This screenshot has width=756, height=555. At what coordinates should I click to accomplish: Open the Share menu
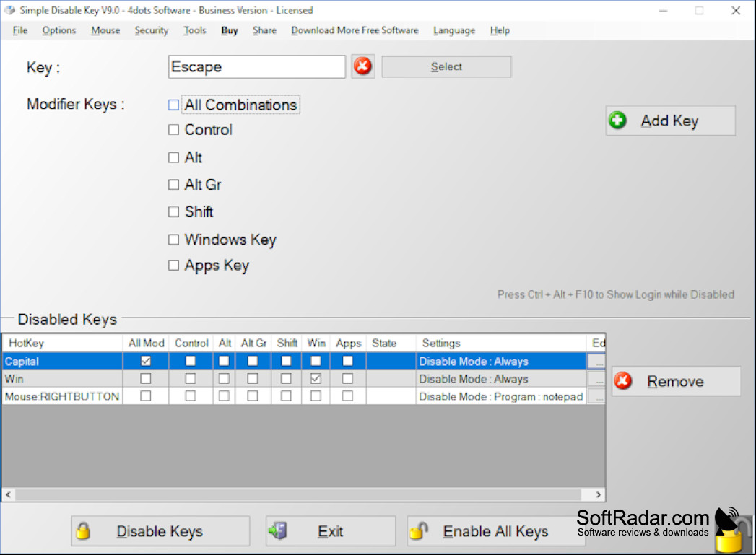[264, 30]
